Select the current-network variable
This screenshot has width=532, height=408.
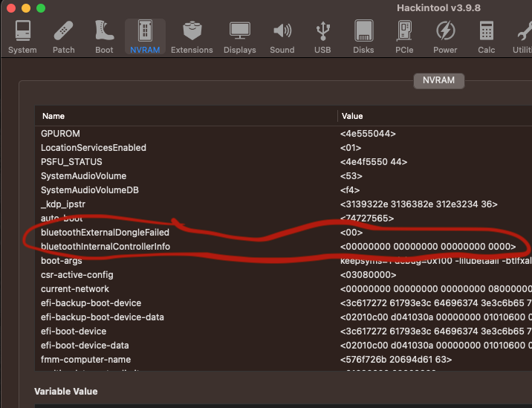click(283, 289)
